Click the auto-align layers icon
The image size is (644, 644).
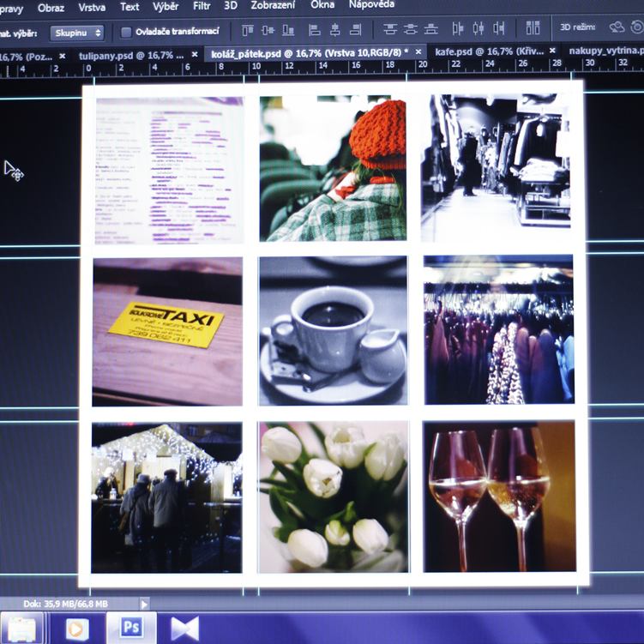click(x=533, y=29)
